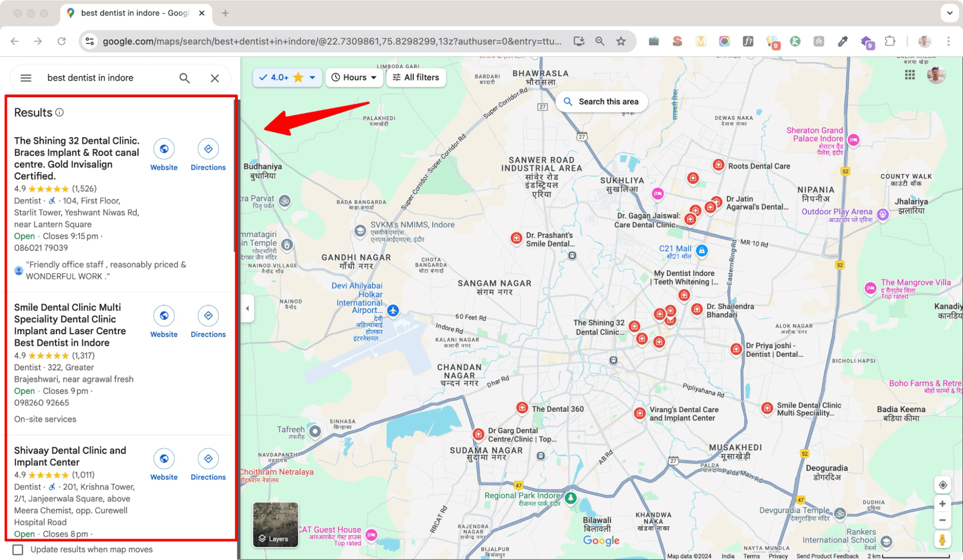Open All filters

pos(416,78)
